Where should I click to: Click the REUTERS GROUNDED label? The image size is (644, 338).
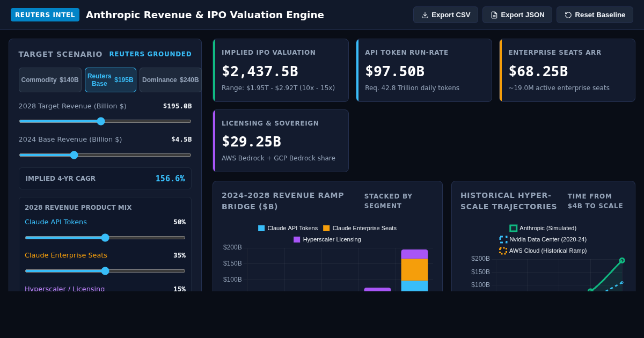150,54
